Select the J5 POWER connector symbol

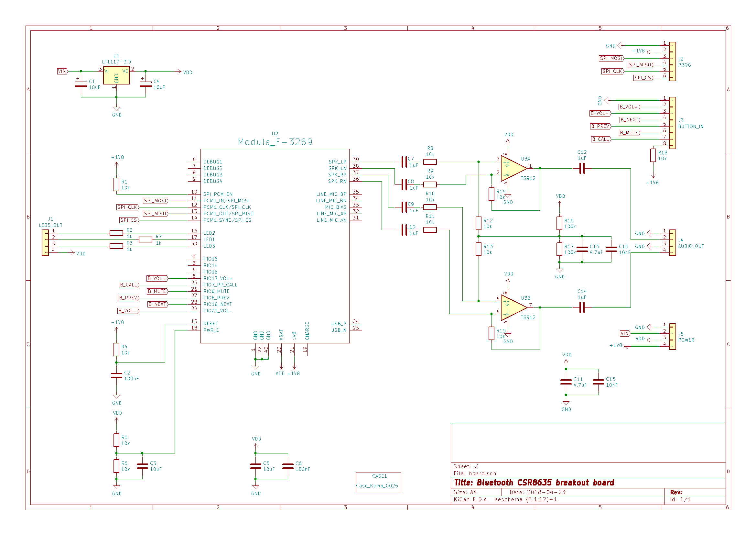(672, 337)
